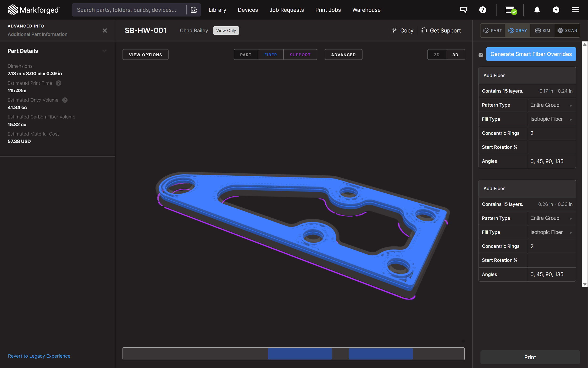588x368 pixels.
Task: Toggle PART visibility in viewer toolbar
Action: click(x=246, y=55)
